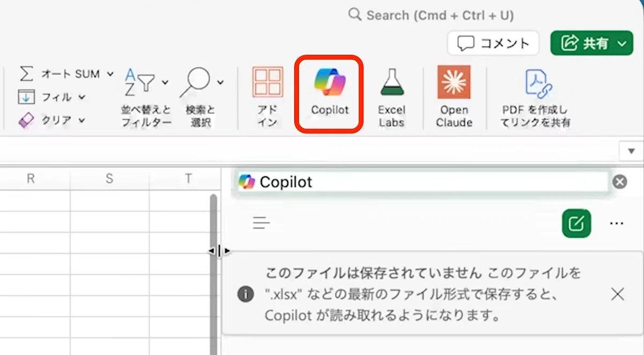Click the クリア eraser icon
Viewport: 644px width, 355px height.
[x=26, y=120]
